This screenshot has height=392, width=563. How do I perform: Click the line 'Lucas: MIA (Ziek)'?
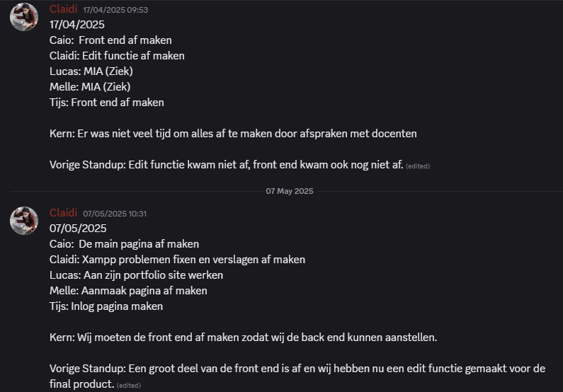(91, 71)
